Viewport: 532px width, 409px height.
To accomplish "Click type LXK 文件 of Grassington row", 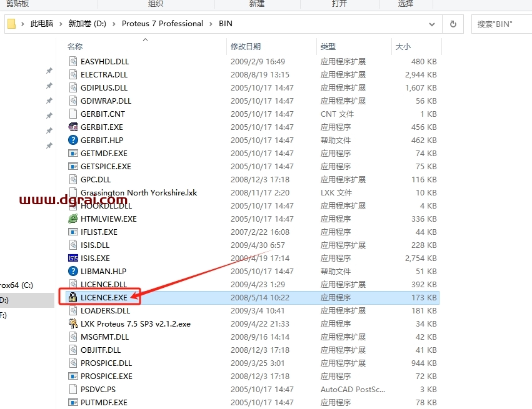I will pos(336,192).
